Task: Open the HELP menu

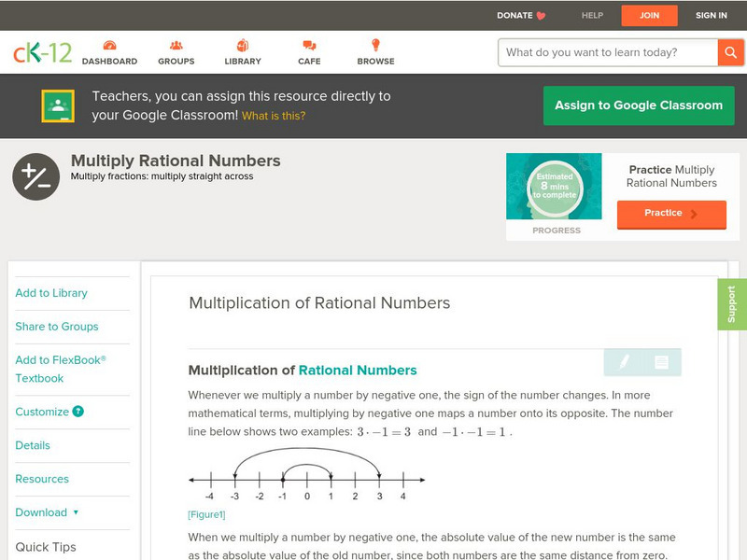Action: tap(591, 15)
